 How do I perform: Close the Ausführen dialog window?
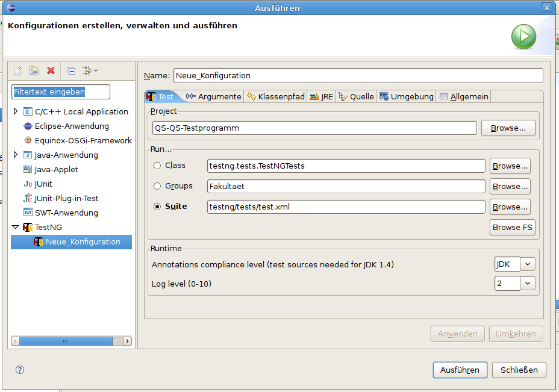point(547,7)
